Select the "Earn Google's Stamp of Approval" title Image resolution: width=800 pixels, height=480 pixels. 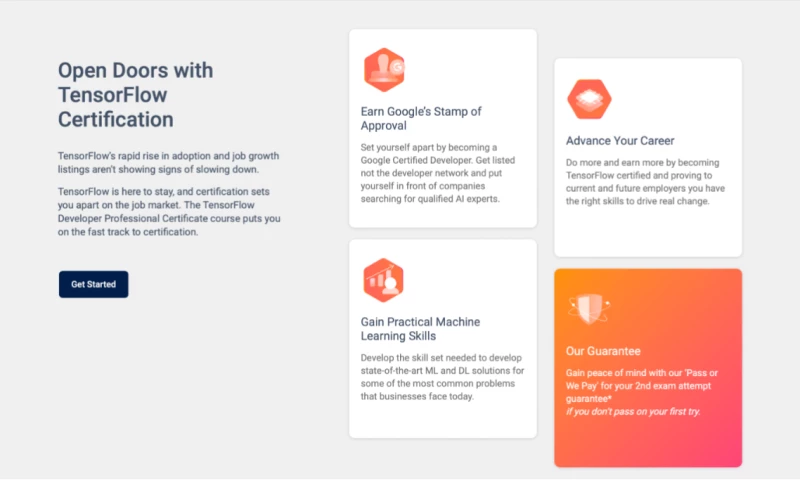(421, 119)
